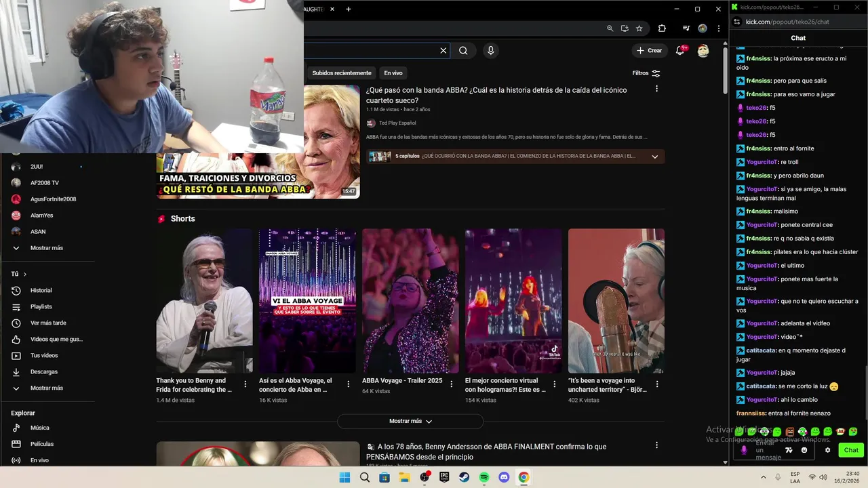
Task: Open Chrome three-dot menu
Action: [x=719, y=28]
